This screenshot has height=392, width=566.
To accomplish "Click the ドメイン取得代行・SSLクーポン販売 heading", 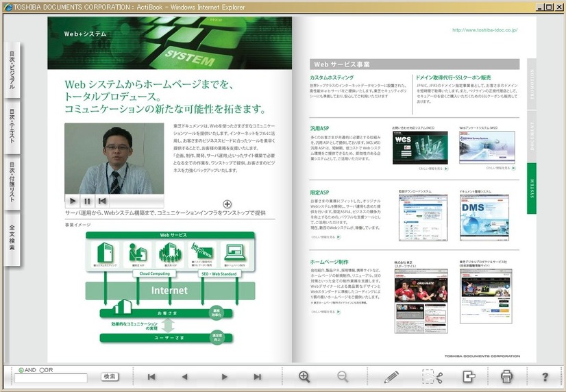I will [453, 77].
